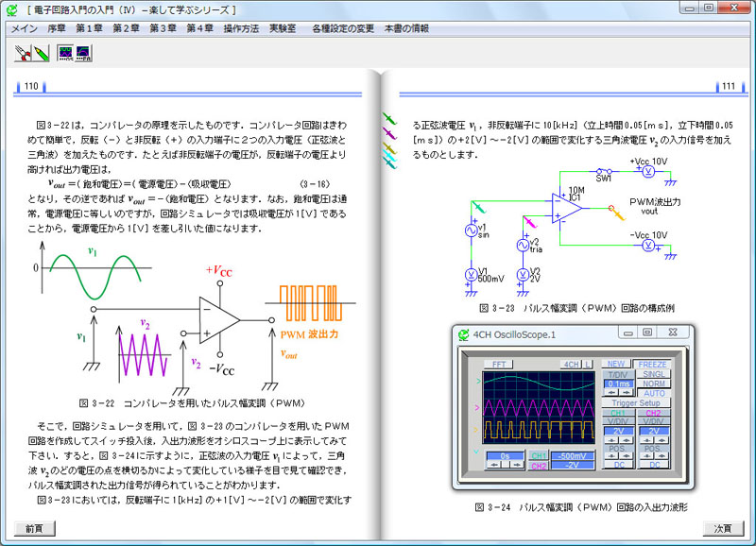This screenshot has height=546, width=756.
Task: Click the 4CH button on the oscilloscope
Action: 572,365
